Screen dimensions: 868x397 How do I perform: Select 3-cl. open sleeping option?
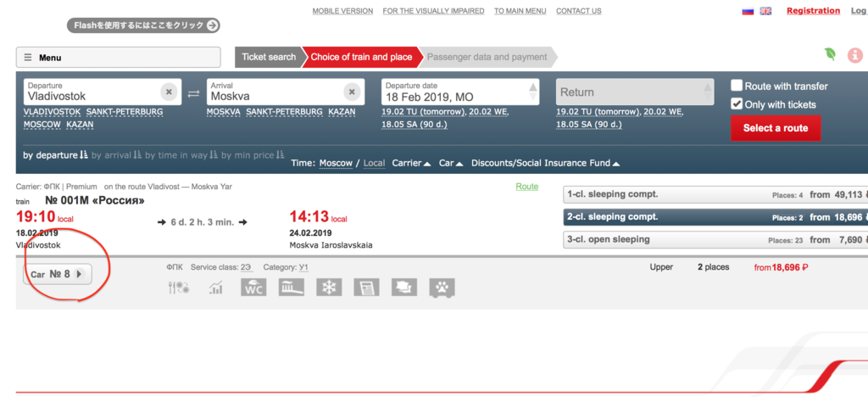(715, 240)
